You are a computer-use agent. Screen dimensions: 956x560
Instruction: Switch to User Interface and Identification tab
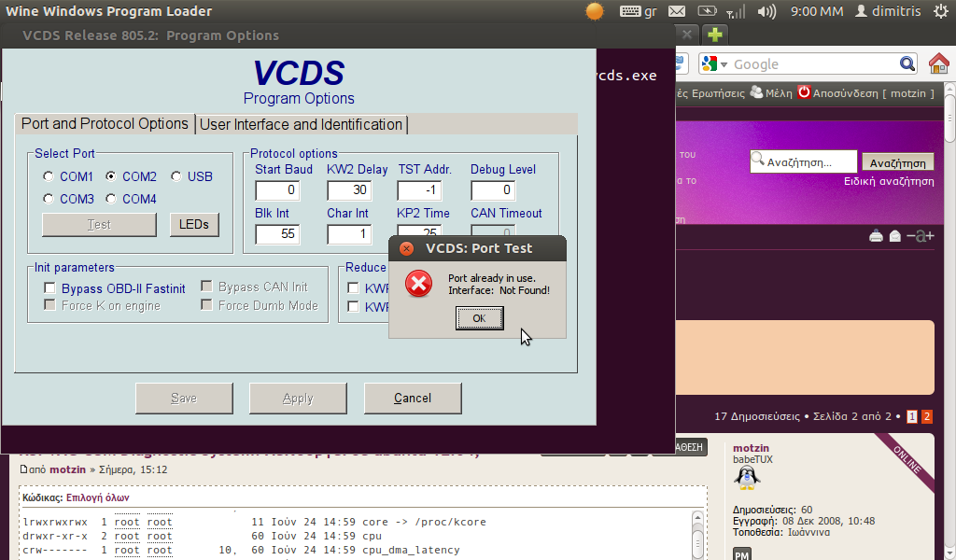(x=302, y=124)
